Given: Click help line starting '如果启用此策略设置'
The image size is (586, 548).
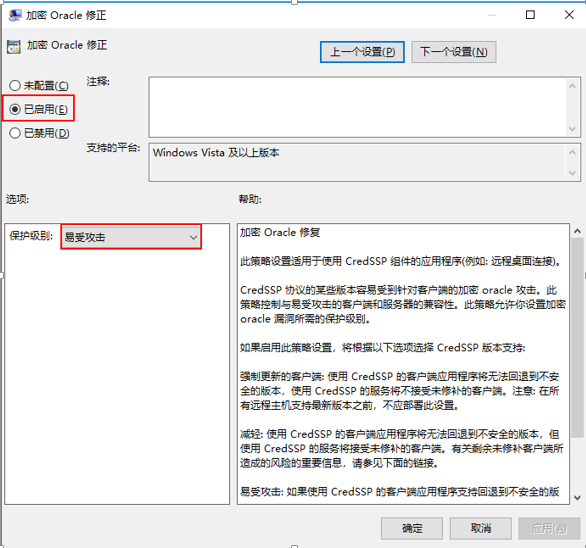Looking at the screenshot, I should (383, 348).
